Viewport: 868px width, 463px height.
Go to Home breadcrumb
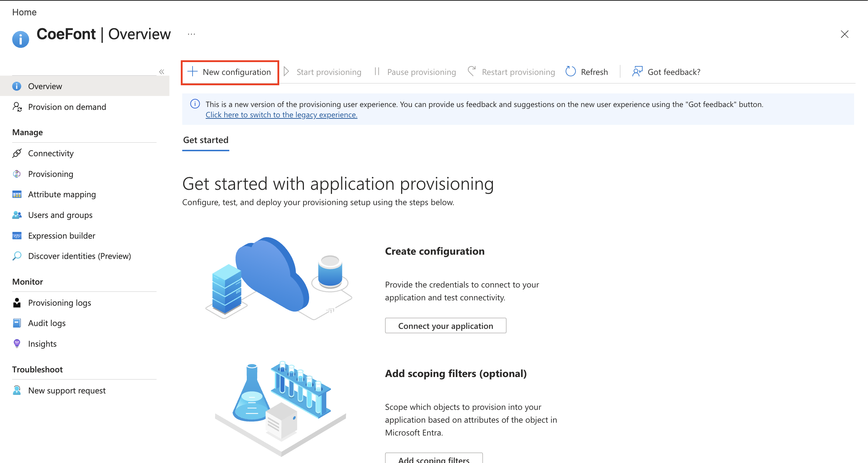(x=24, y=12)
